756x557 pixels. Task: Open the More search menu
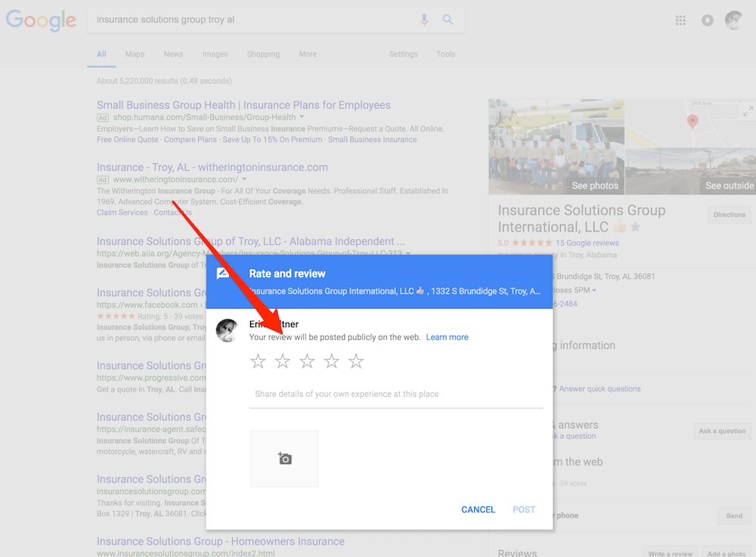tap(308, 54)
